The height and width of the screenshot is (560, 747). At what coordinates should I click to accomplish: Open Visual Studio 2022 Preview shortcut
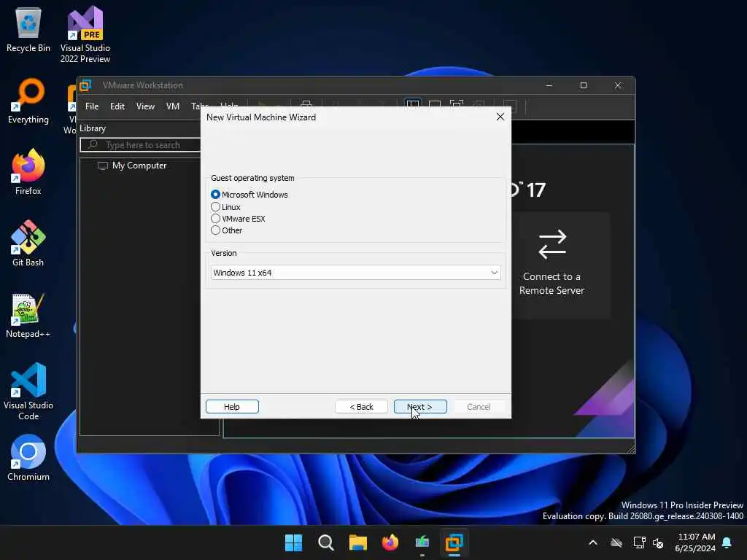[x=85, y=35]
